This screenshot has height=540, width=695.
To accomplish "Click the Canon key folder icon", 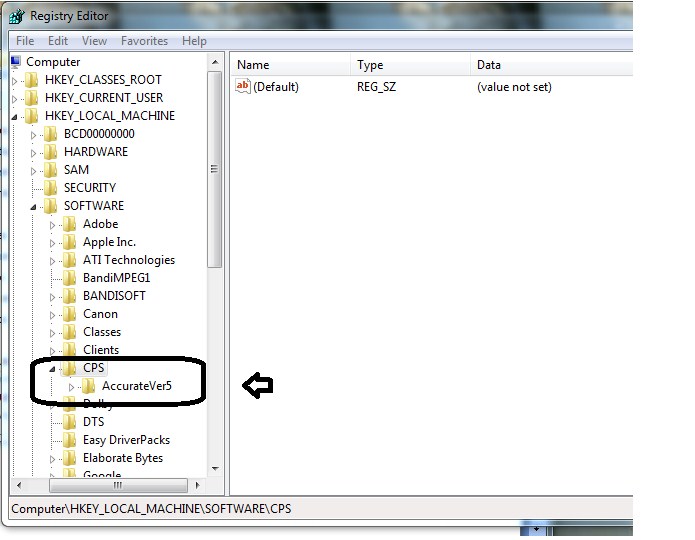I will pyautogui.click(x=69, y=314).
